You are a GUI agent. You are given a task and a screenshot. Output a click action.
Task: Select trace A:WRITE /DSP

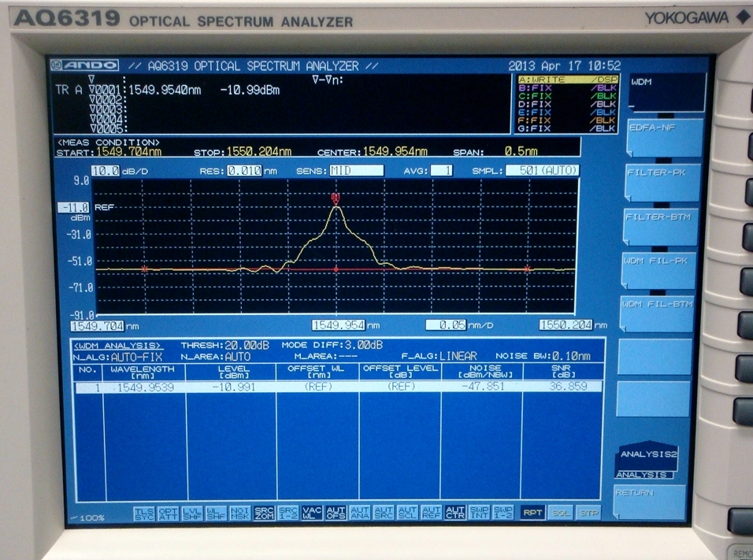pyautogui.click(x=567, y=80)
